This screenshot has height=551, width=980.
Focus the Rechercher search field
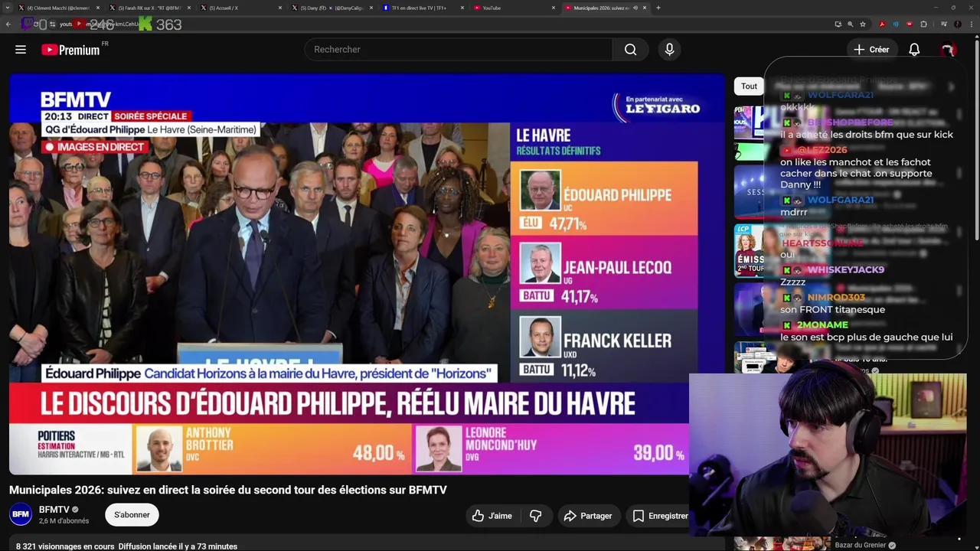click(459, 49)
